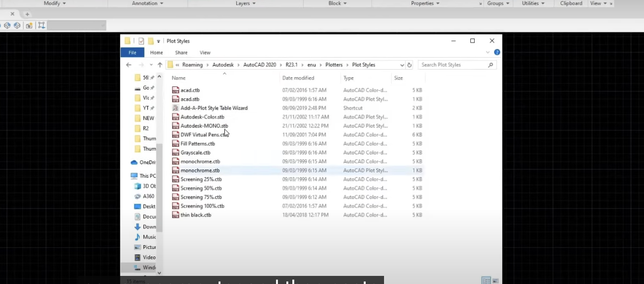Click AutoCAD 2020 in the address path
The image size is (644, 284).
pyautogui.click(x=259, y=65)
